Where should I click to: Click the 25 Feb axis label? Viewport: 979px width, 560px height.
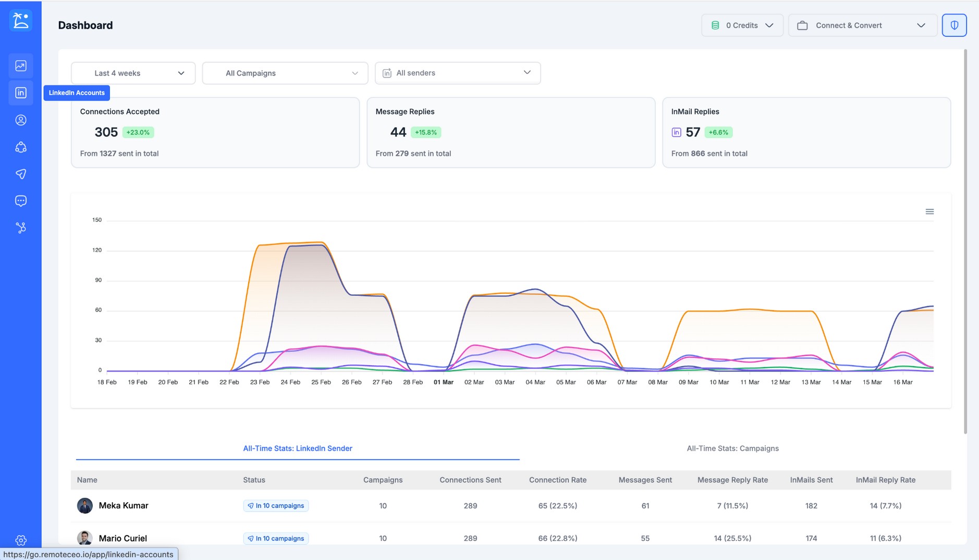click(321, 382)
